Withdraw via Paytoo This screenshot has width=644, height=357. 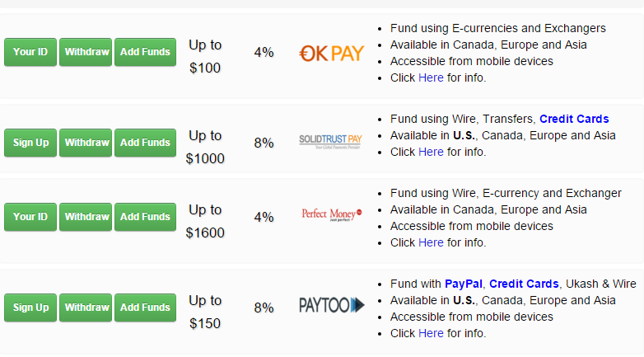(86, 308)
